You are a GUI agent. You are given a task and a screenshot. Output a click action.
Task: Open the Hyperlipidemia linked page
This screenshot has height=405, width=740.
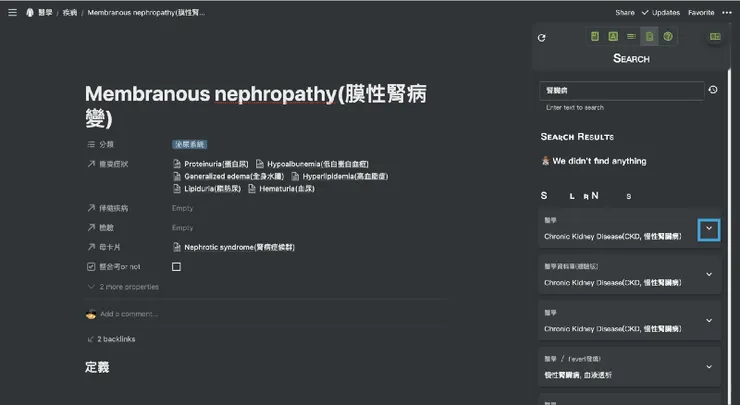click(x=340, y=176)
